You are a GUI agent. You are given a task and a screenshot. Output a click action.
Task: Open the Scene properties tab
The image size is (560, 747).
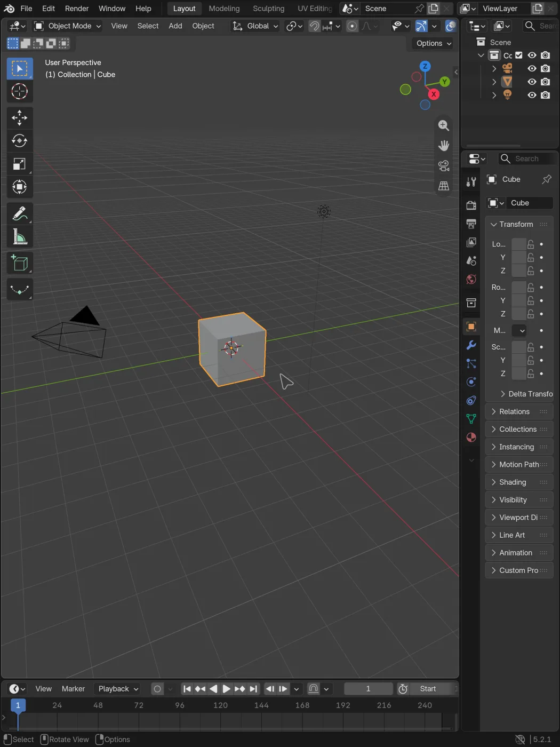click(x=471, y=261)
